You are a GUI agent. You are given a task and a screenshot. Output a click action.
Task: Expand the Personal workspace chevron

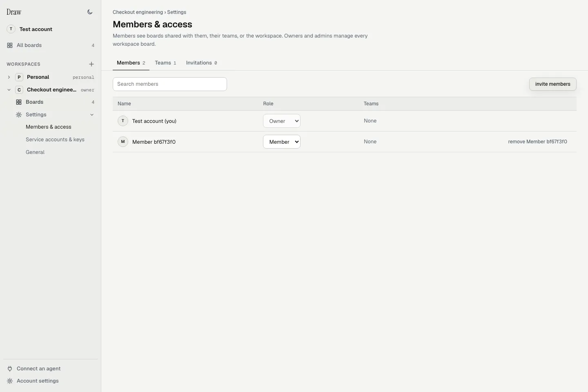coord(9,77)
